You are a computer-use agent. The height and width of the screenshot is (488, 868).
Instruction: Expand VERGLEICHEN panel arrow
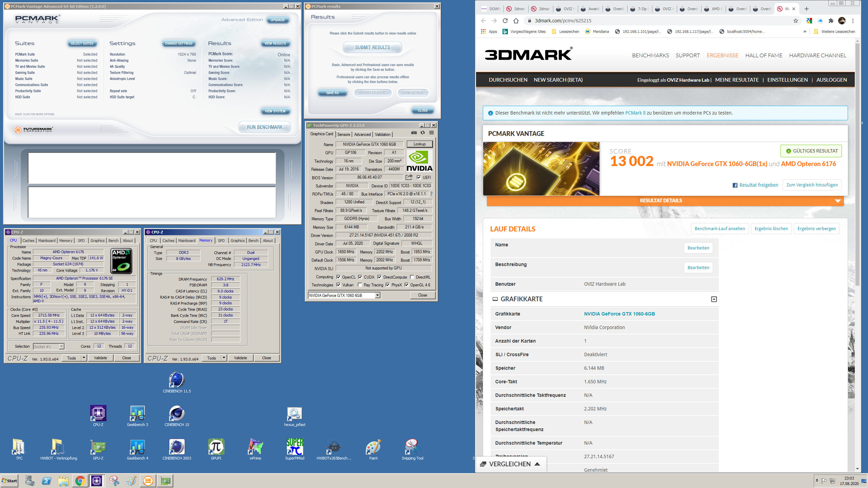(x=537, y=464)
